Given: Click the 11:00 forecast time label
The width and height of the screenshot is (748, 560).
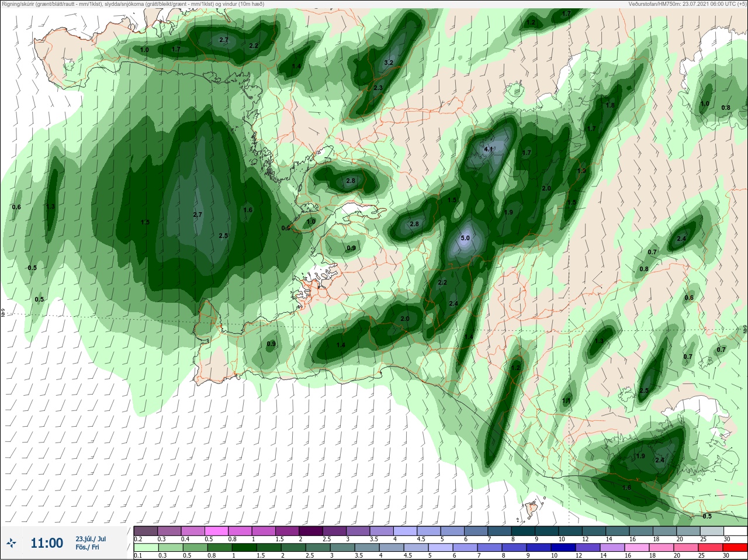Looking at the screenshot, I should point(47,543).
